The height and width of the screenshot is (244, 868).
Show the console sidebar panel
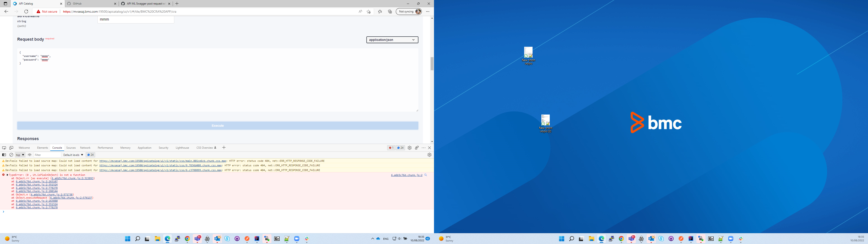coord(4,155)
